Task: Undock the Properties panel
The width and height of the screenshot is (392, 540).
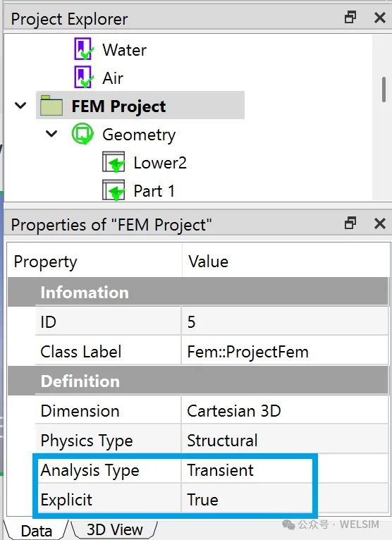Action: point(350,223)
